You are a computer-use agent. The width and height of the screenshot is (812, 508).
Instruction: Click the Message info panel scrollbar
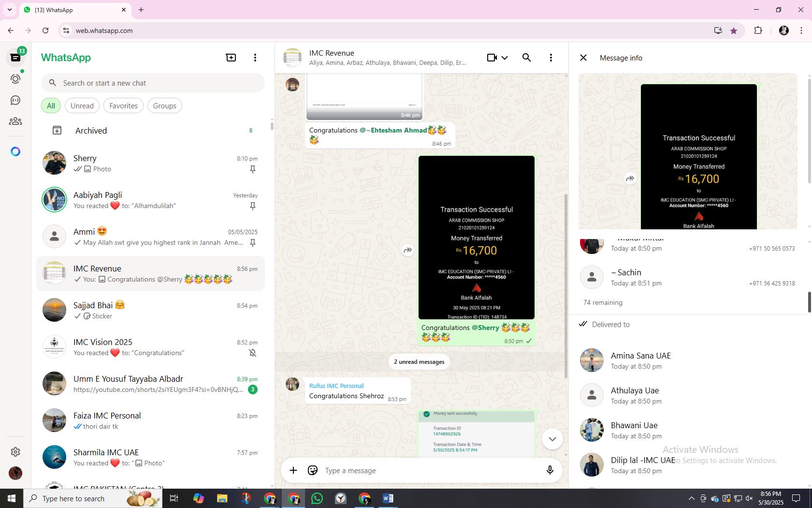point(809,302)
